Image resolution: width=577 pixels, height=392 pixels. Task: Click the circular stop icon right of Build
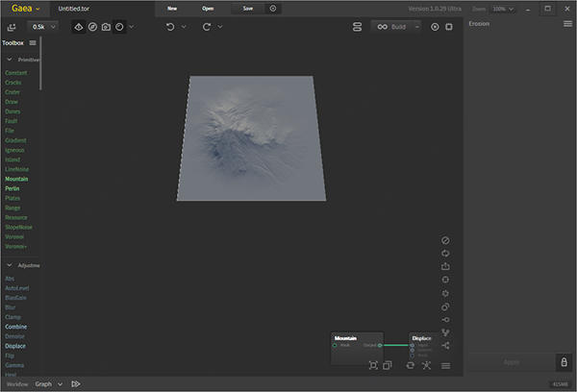(x=435, y=27)
